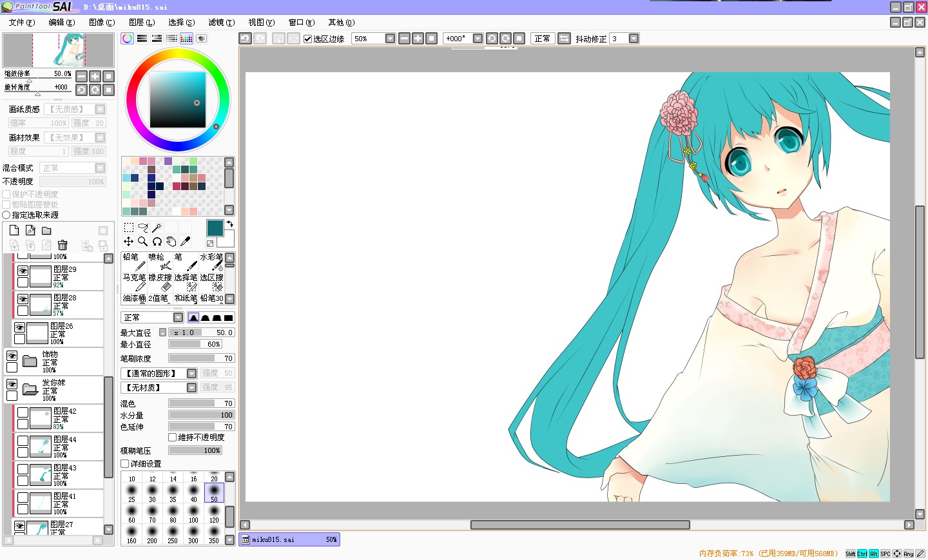
Task: Delete layer with the trash icon
Action: [x=63, y=245]
